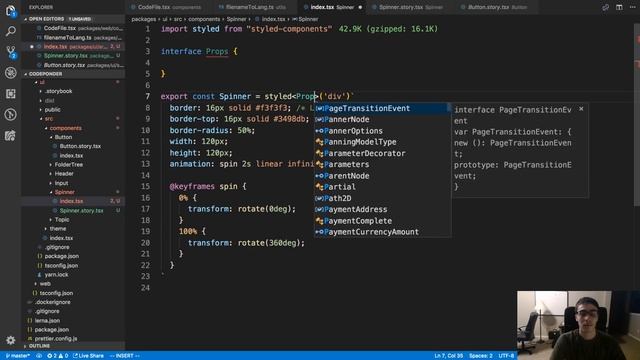640x360 pixels.
Task: Open lerna.json file in explorer
Action: [x=73, y=320]
